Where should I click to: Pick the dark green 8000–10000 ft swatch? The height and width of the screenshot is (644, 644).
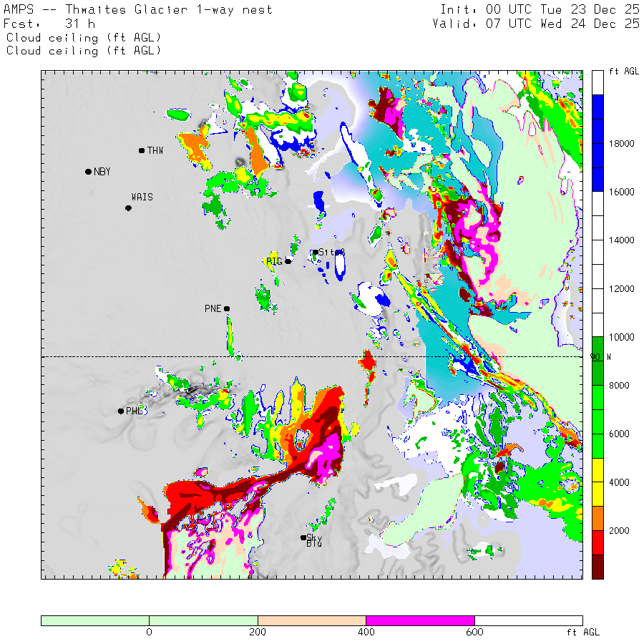pyautogui.click(x=597, y=361)
